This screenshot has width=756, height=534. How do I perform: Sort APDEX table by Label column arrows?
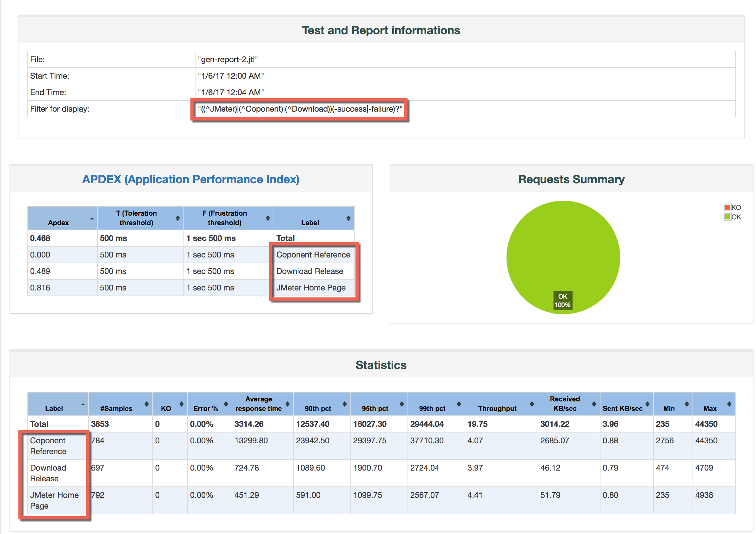click(x=348, y=218)
